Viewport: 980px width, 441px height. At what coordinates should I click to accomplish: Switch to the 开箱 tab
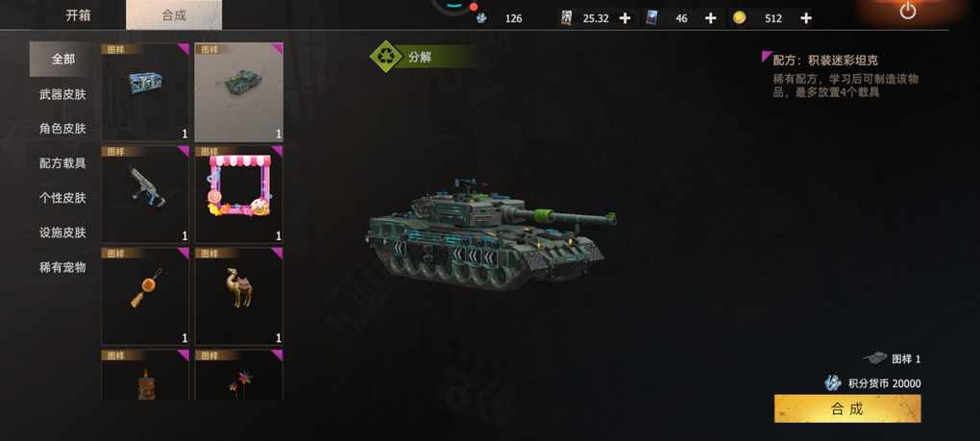[x=80, y=15]
